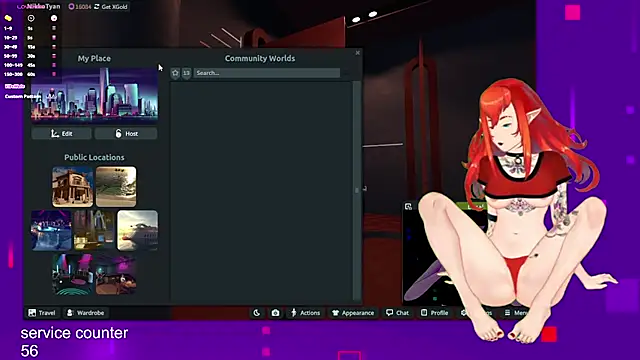Click the hamburger Menu button
The height and width of the screenshot is (360, 640).
click(515, 313)
